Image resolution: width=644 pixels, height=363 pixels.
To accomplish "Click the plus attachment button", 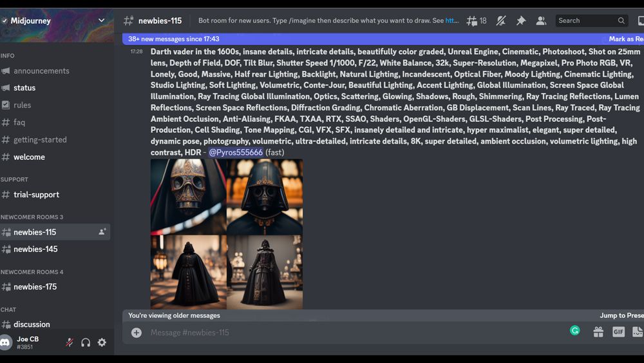I will click(x=137, y=333).
